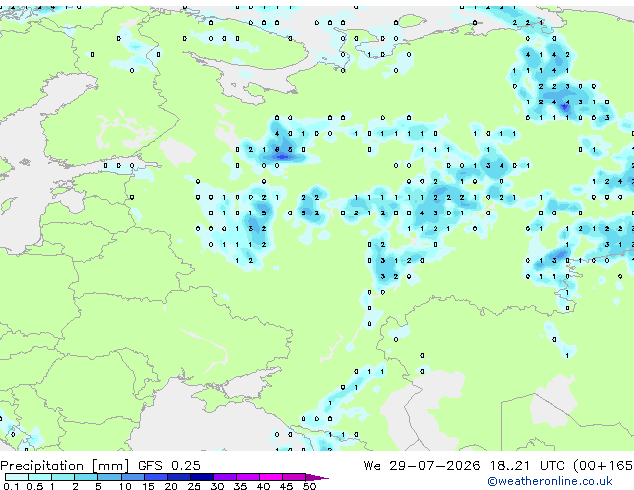Image resolution: width=634 pixels, height=490 pixels.
Task: Click the '(00+165' forecast run text
Action: click(x=603, y=466)
